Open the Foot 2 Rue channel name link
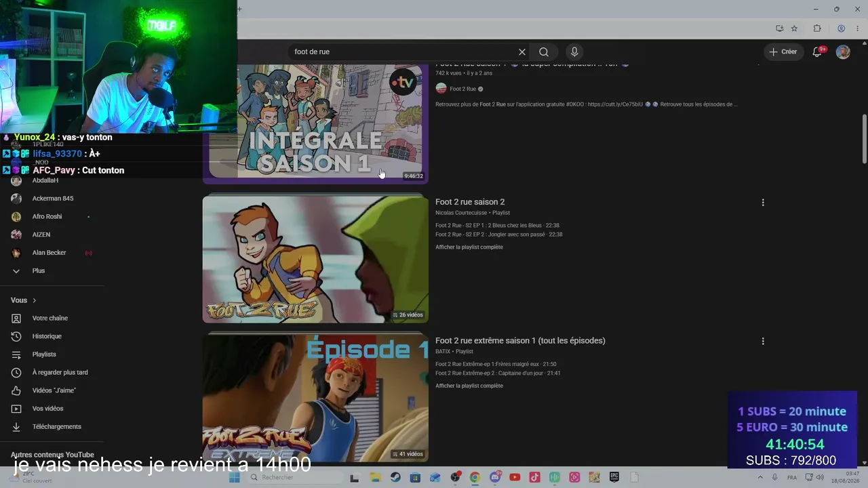The height and width of the screenshot is (488, 868). click(462, 89)
